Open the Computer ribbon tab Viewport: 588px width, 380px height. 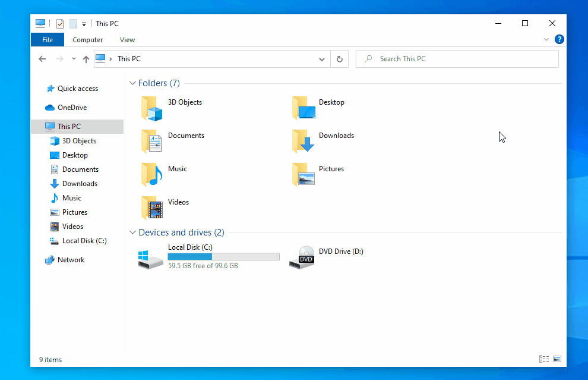[x=88, y=40]
